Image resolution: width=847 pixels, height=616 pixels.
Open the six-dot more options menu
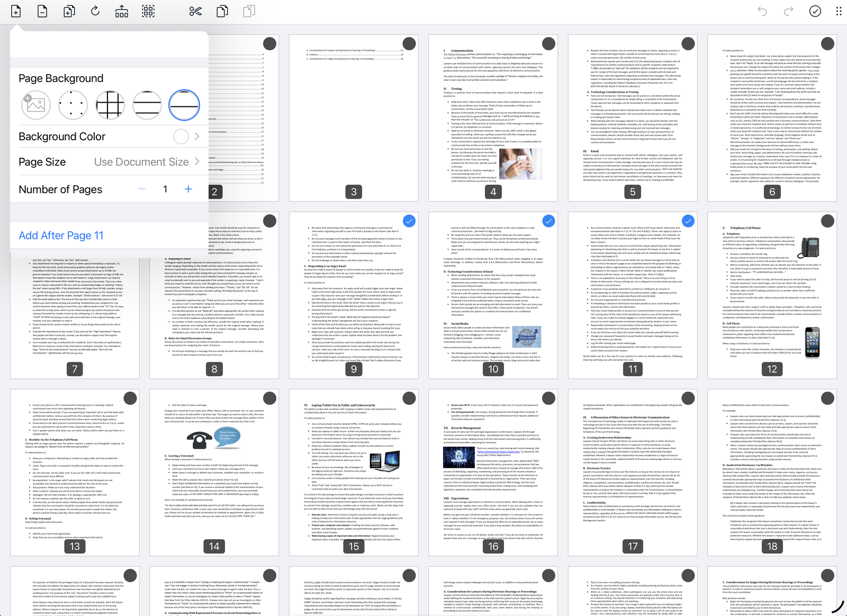839,11
